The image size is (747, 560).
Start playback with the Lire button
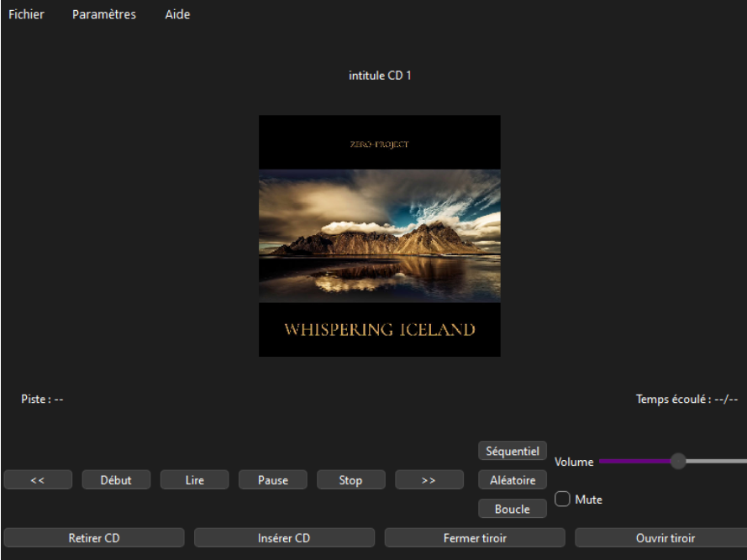tap(194, 480)
